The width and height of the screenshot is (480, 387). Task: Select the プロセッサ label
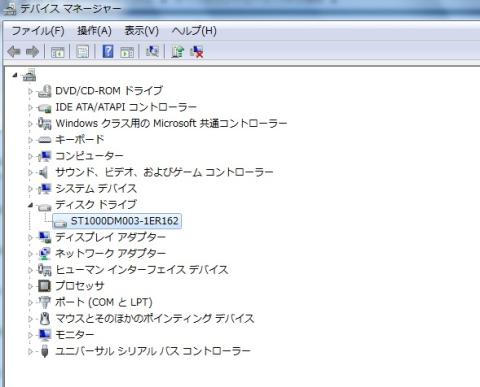pyautogui.click(x=80, y=286)
